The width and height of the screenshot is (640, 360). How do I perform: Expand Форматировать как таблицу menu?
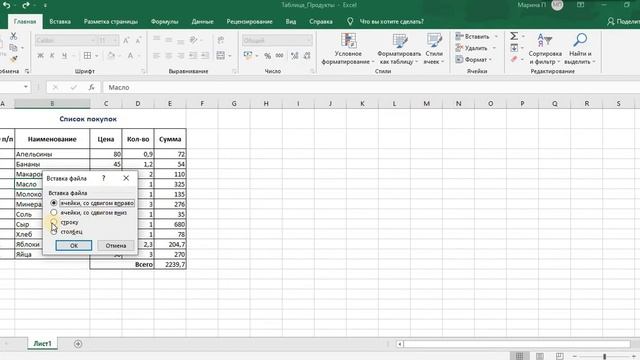(399, 49)
